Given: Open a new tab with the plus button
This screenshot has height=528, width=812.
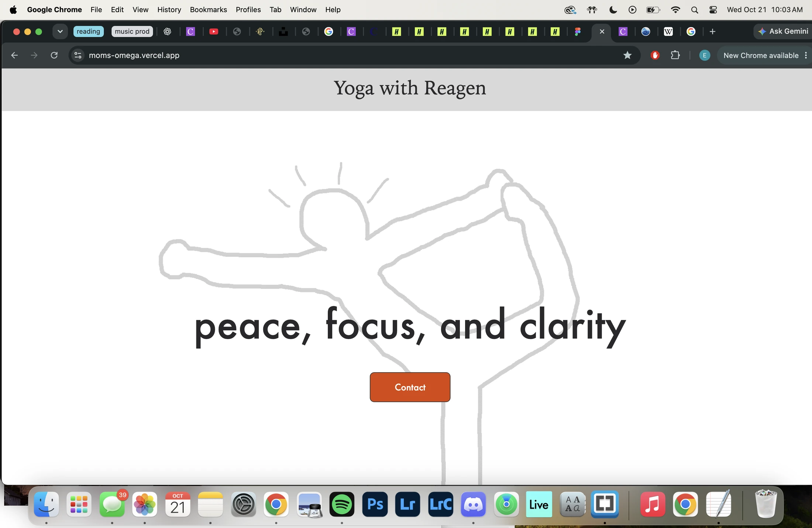Looking at the screenshot, I should pos(712,31).
